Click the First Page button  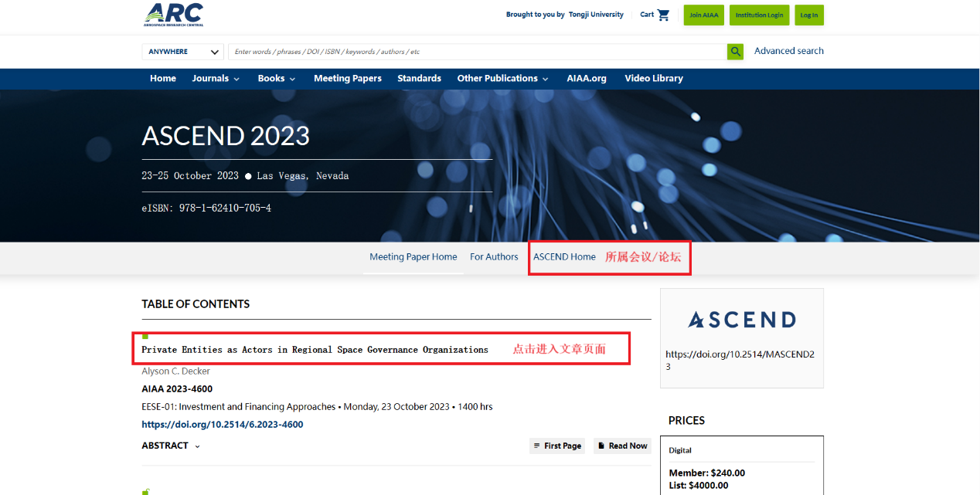pyautogui.click(x=557, y=446)
